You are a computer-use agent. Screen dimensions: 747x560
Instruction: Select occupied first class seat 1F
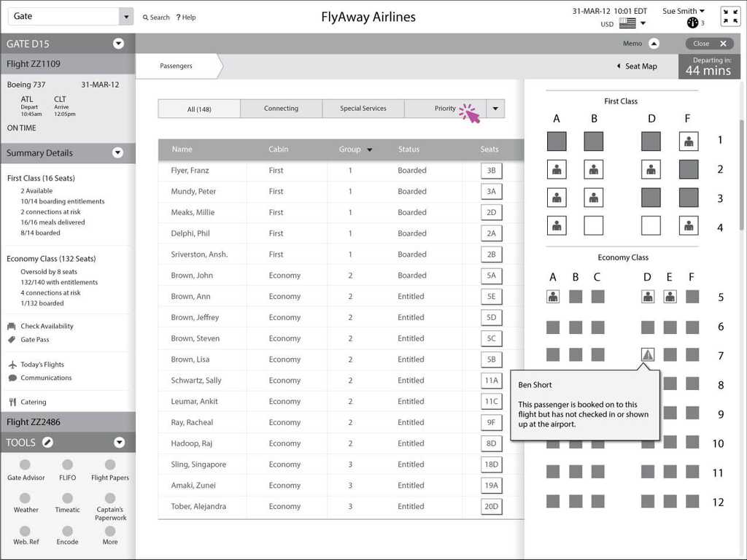(x=689, y=141)
